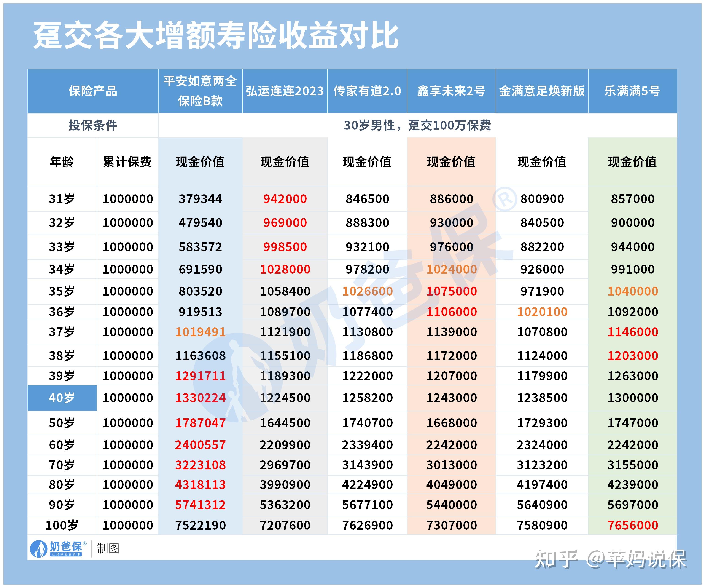Click the orange value 1040000

633,291
